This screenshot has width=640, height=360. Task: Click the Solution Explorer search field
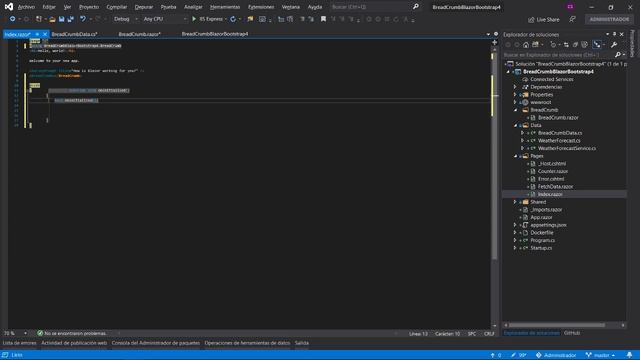click(558, 55)
